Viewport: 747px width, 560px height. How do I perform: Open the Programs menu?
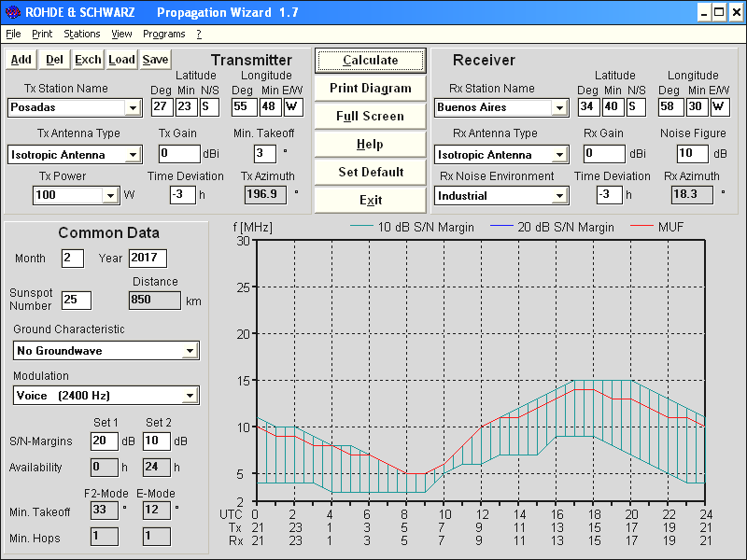click(x=164, y=34)
